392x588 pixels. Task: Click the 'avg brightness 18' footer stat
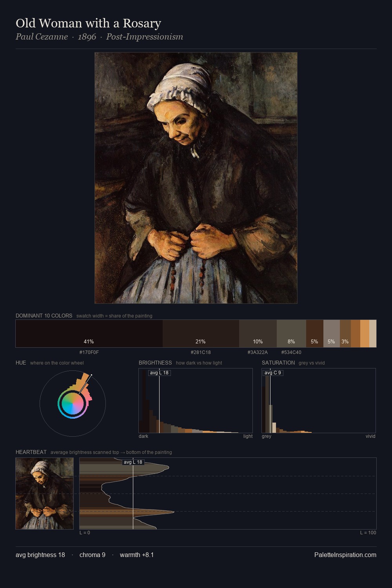(40, 555)
